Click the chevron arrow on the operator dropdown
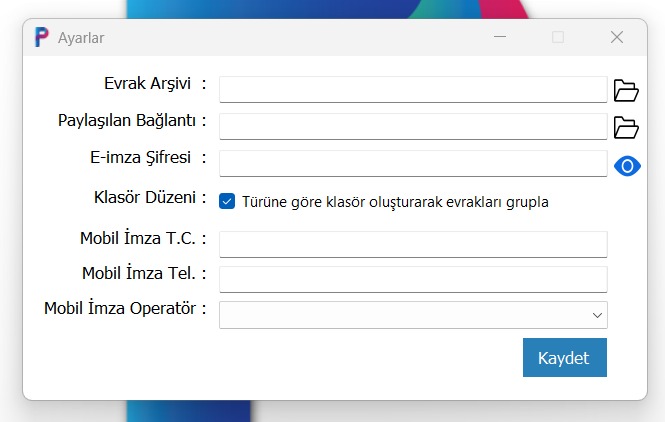The height and width of the screenshot is (422, 665). click(x=597, y=315)
